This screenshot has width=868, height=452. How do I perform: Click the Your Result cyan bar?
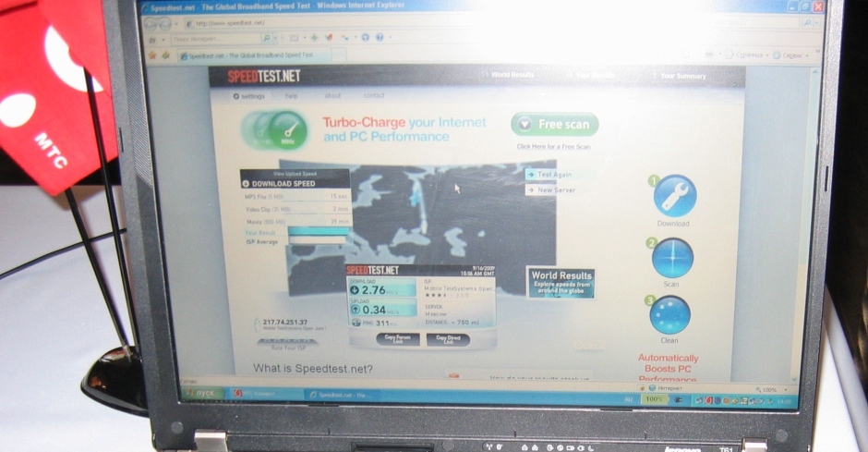(319, 231)
